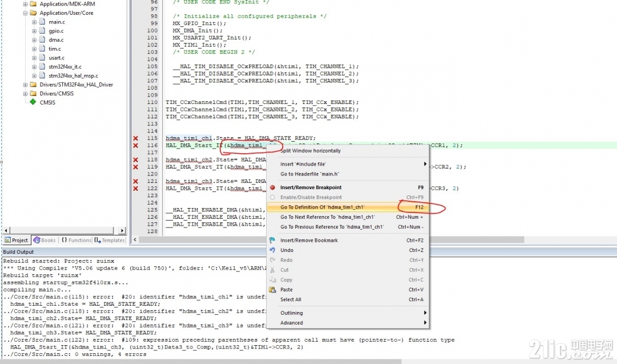Click the Drivers/CMSIS folder icon

pos(34,94)
